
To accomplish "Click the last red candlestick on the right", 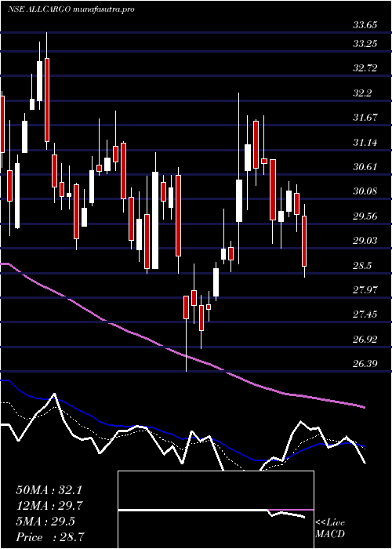I will [304, 241].
